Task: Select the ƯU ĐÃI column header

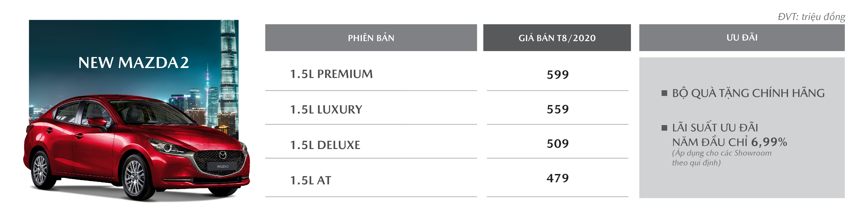Action: (742, 38)
